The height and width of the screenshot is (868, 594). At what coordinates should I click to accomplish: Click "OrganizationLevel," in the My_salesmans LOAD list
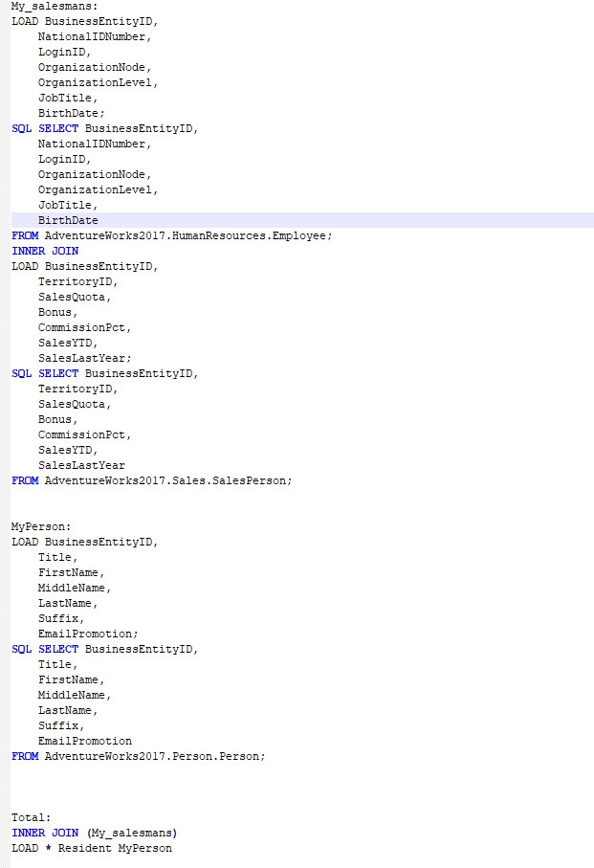(x=98, y=83)
